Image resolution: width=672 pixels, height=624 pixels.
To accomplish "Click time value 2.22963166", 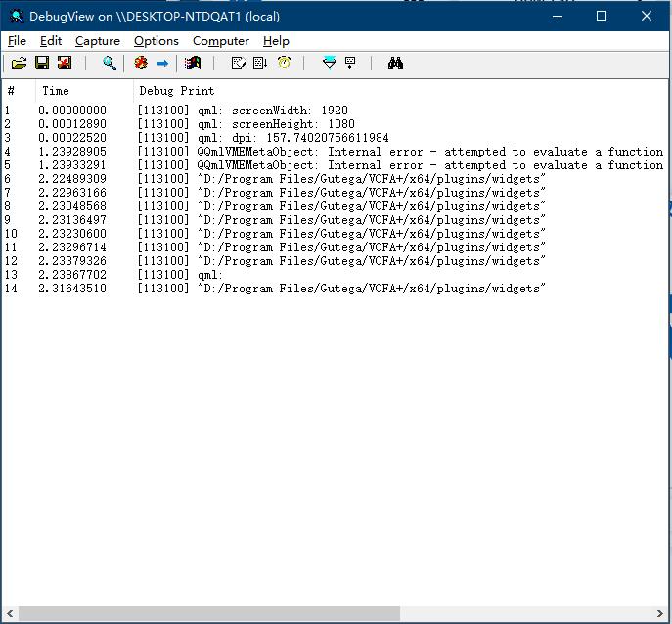I will click(72, 193).
